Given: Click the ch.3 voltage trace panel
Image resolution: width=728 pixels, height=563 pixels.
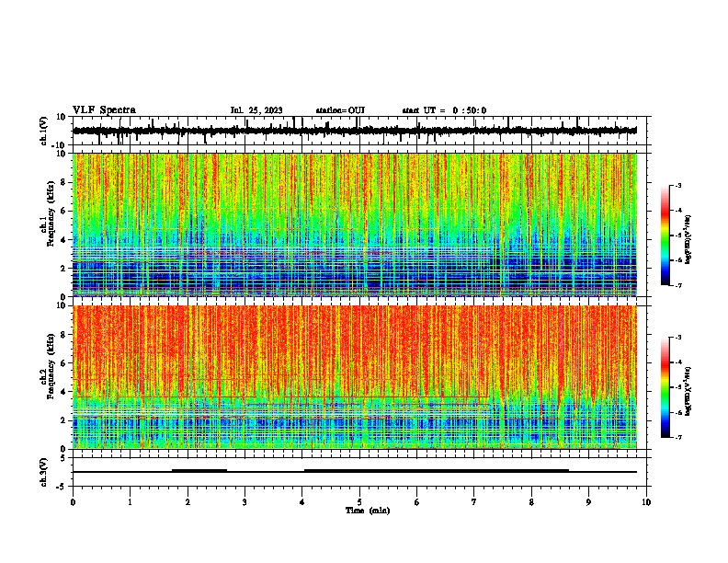Looking at the screenshot, I should tap(359, 472).
